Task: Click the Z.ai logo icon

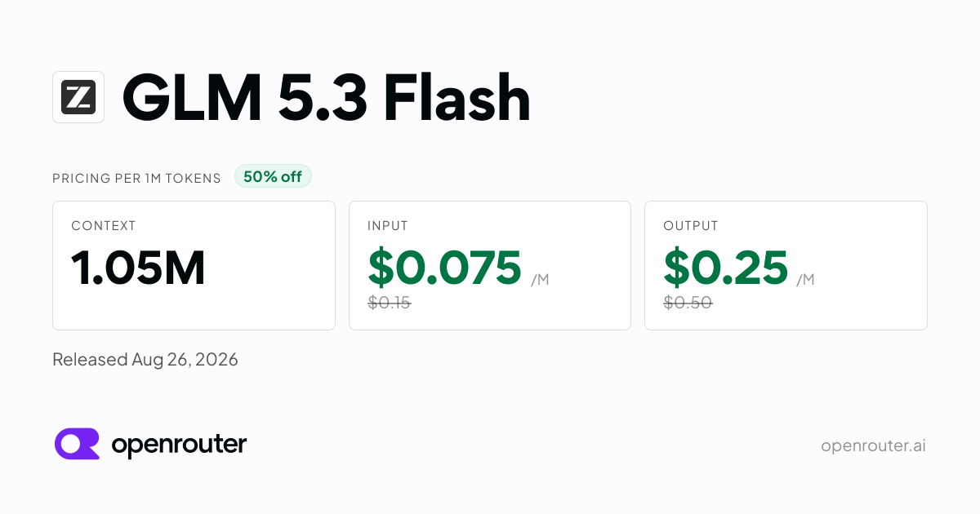Action: (78, 97)
